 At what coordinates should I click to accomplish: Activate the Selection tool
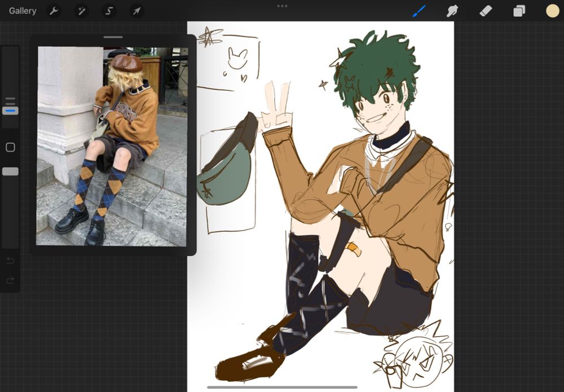[109, 11]
